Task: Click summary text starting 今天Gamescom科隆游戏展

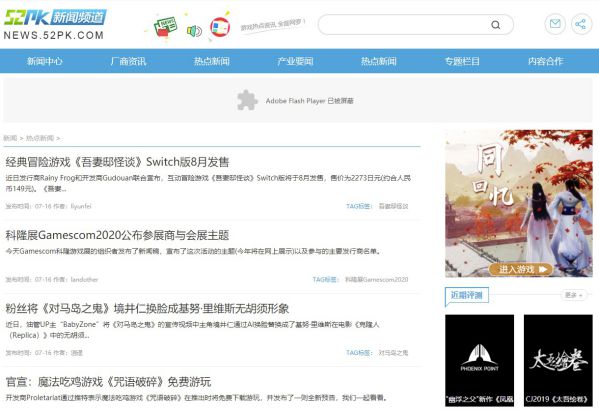Action: (x=193, y=251)
